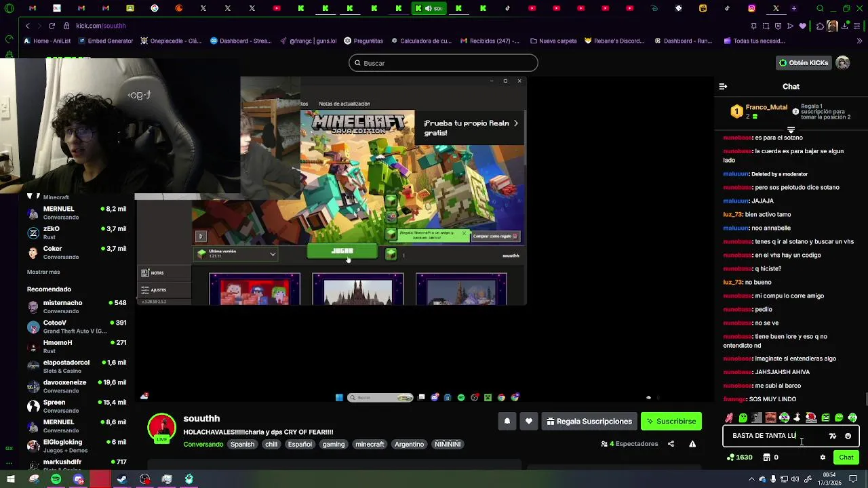Open the channel points shop icon
This screenshot has width=868, height=488.
click(766, 457)
